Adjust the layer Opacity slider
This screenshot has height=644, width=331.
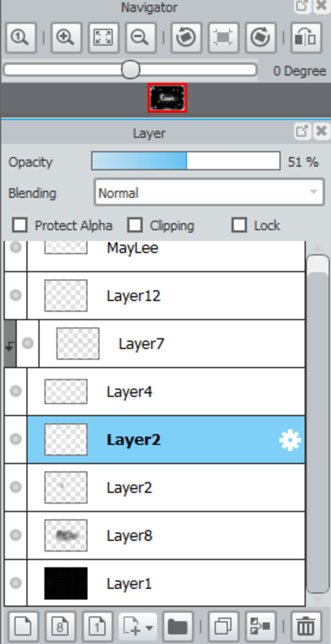coord(186,161)
